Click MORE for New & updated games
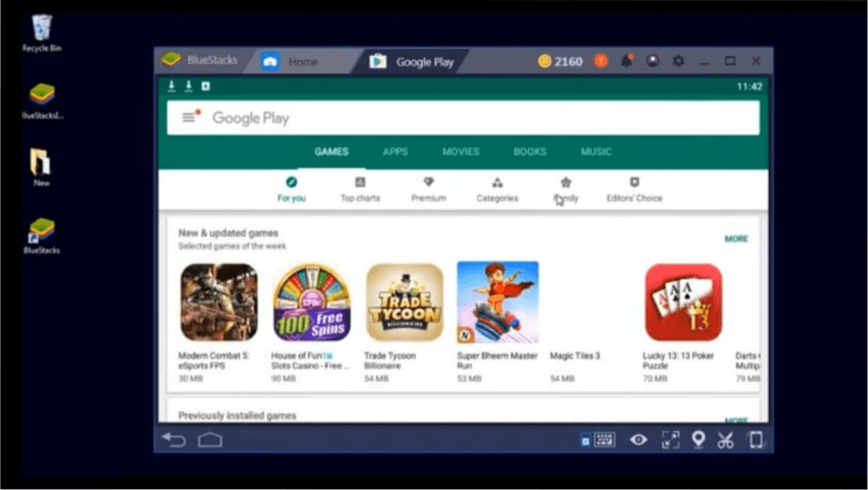 [x=736, y=239]
